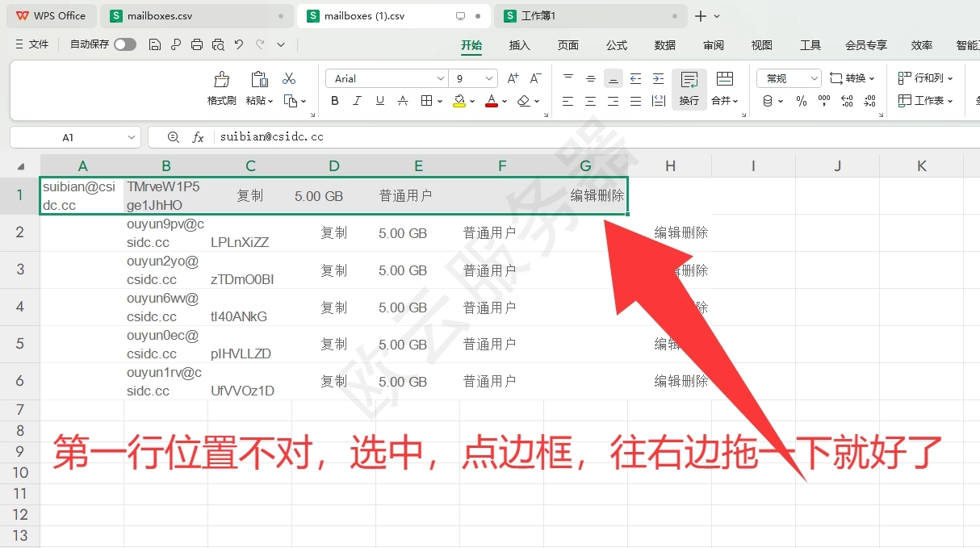Toggle the Auto Save (自动保存) switch

pos(125,44)
